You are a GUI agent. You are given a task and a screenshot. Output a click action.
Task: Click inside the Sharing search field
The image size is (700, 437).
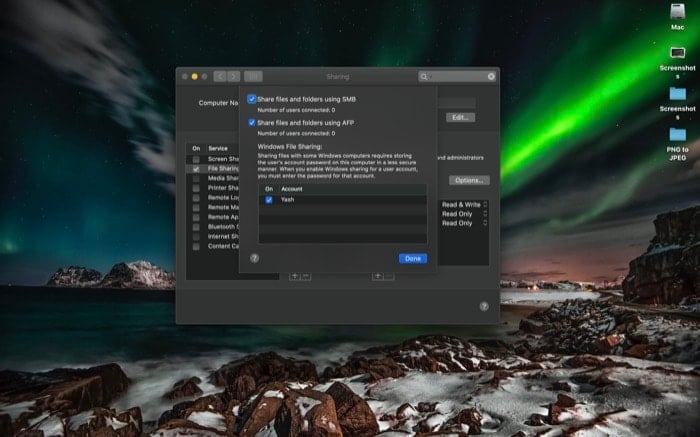point(457,77)
